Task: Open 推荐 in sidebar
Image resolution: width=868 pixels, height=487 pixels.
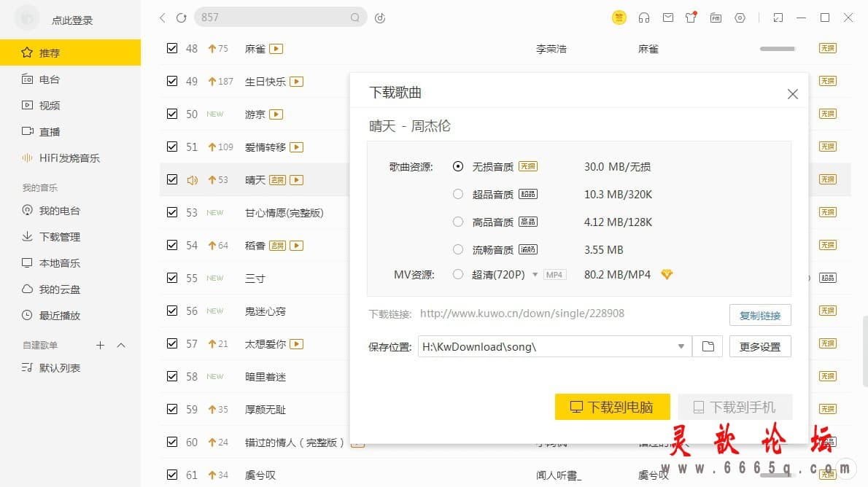Action: tap(70, 52)
